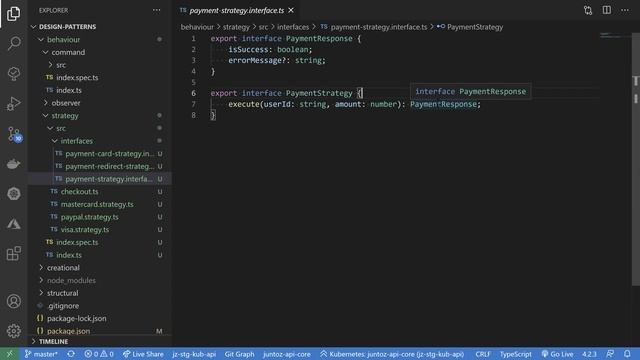Synchronize changes in status bar
This screenshot has width=640, height=360.
[x=71, y=354]
